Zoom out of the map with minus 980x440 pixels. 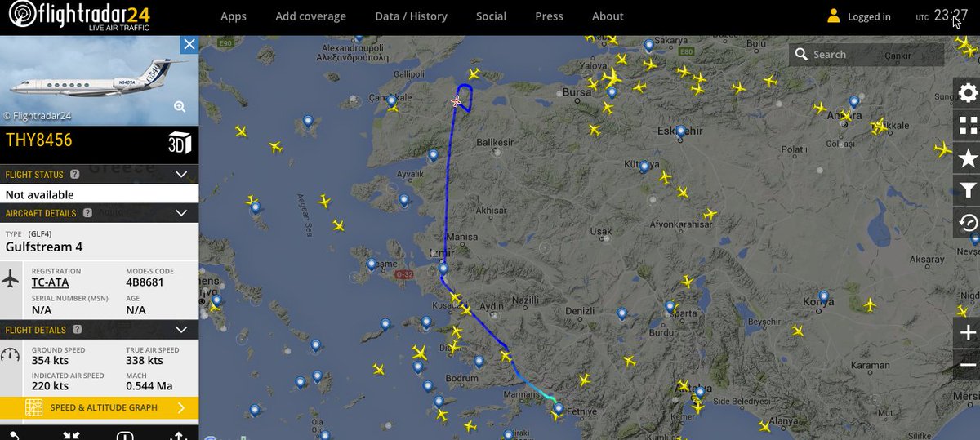pos(968,365)
